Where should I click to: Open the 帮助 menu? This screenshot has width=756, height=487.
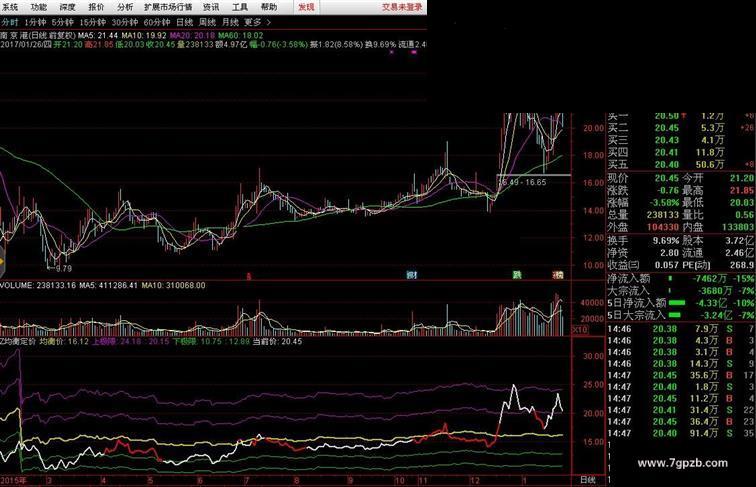coord(269,7)
